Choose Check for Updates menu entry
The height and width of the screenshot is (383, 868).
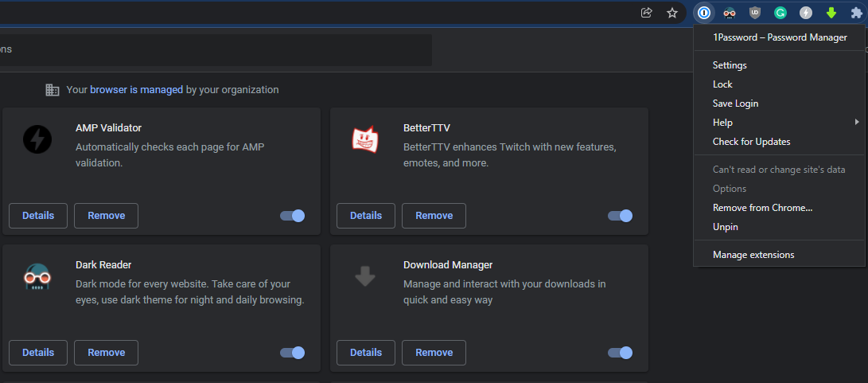(779, 142)
